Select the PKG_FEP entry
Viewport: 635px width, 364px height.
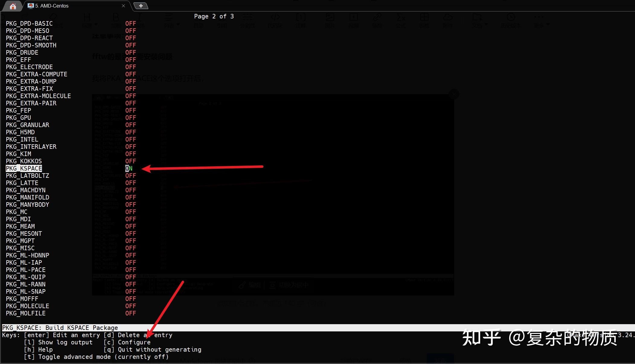pyautogui.click(x=18, y=110)
